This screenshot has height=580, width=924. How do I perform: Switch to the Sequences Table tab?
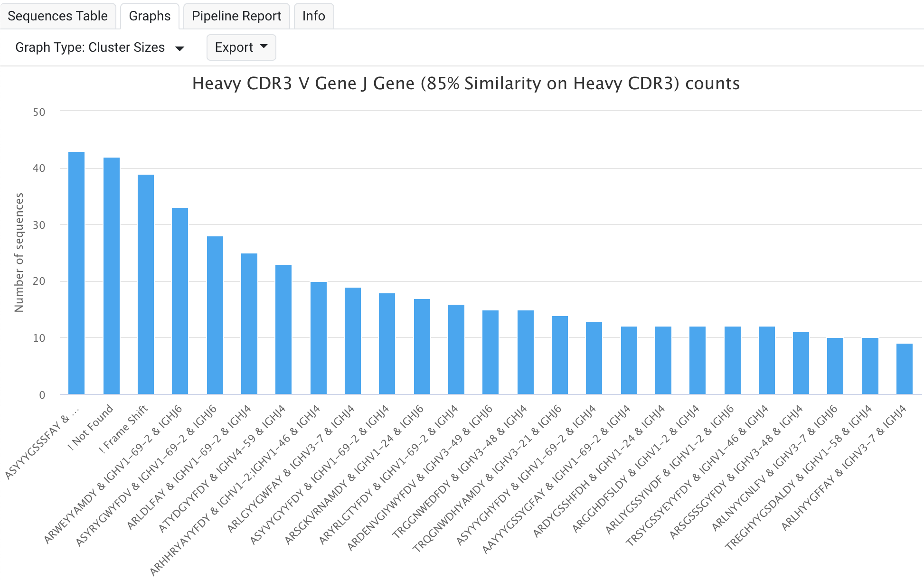(x=57, y=16)
